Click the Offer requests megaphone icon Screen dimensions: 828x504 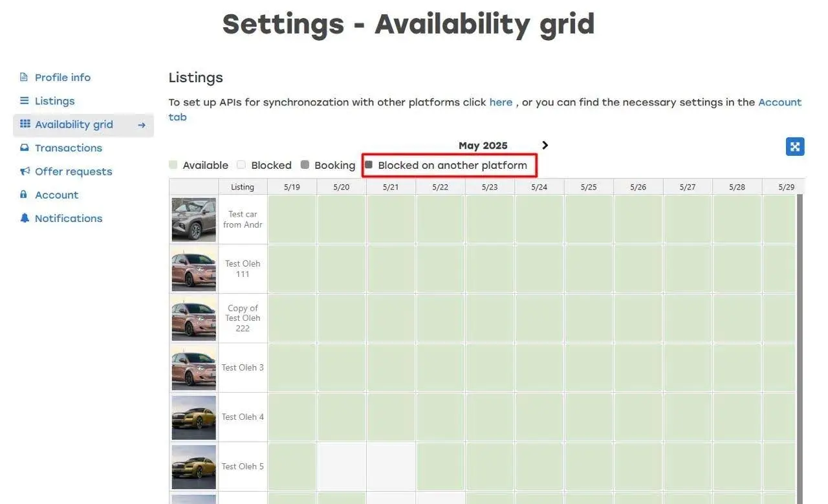coord(23,171)
